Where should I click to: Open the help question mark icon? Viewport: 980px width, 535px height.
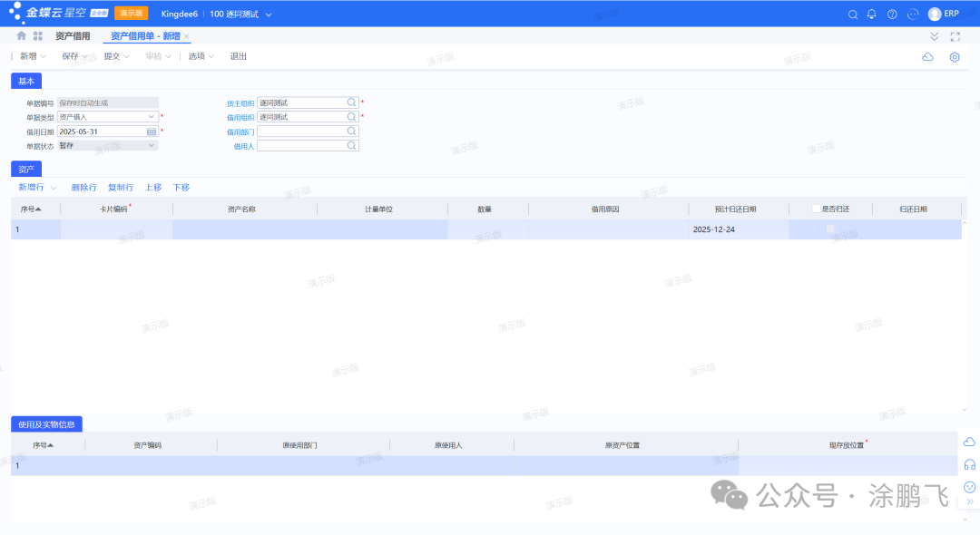(x=892, y=15)
